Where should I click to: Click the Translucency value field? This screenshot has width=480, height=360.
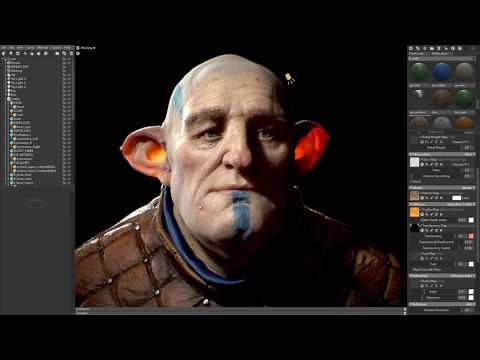pyautogui.click(x=460, y=236)
